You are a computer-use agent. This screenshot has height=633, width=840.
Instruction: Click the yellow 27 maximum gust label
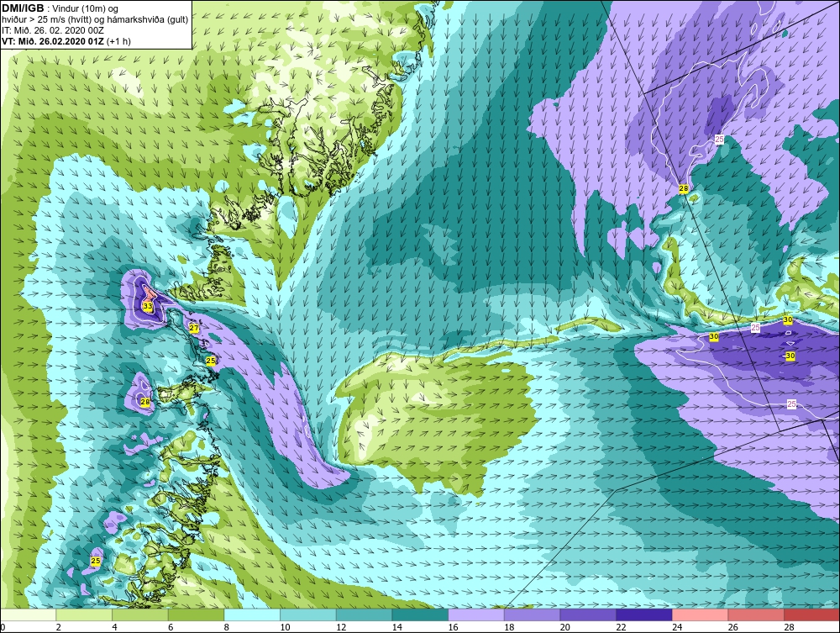[194, 328]
